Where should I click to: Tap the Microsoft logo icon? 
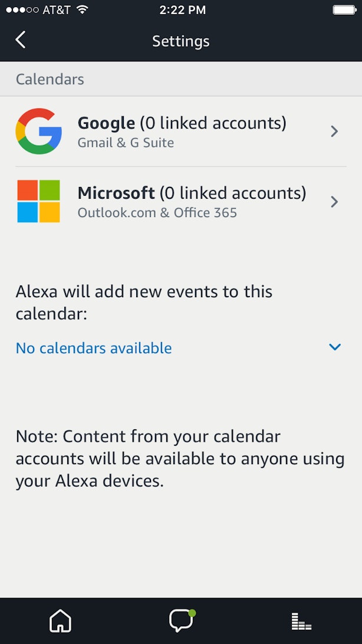click(x=39, y=201)
